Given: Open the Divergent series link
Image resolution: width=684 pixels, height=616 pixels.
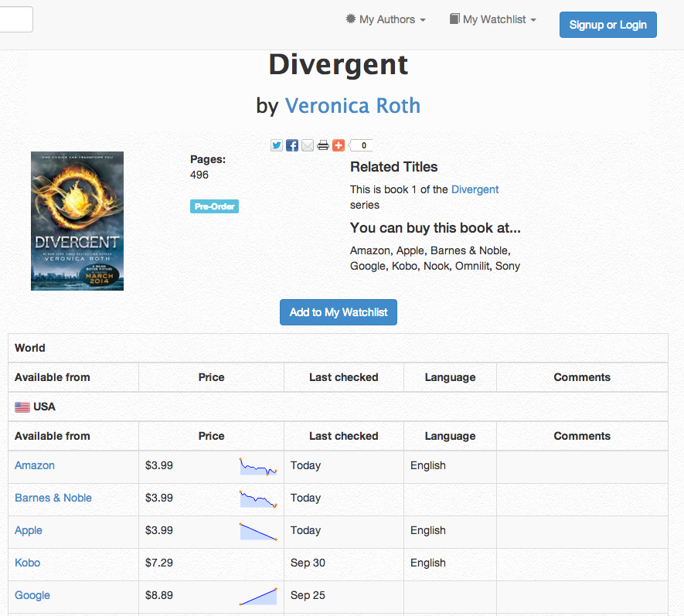Looking at the screenshot, I should pyautogui.click(x=475, y=189).
